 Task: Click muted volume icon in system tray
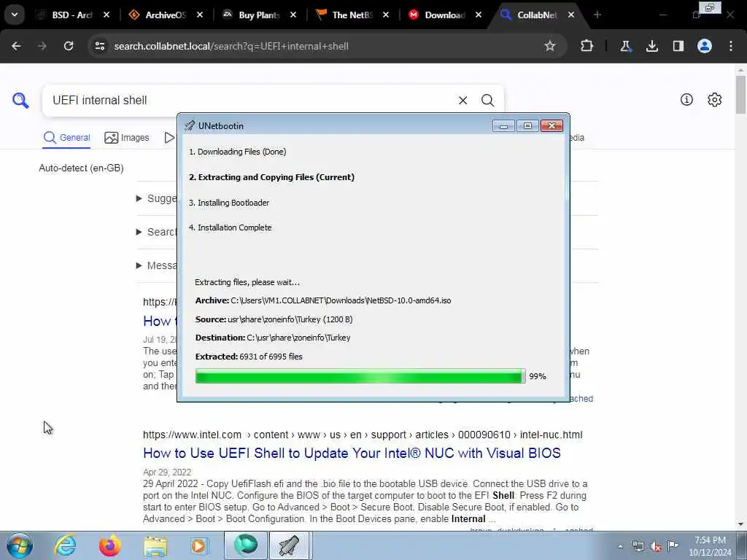(x=656, y=546)
